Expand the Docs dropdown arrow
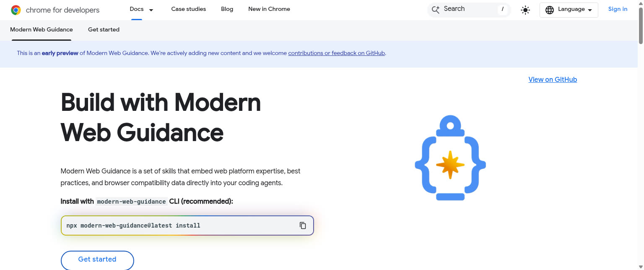 pyautogui.click(x=151, y=10)
